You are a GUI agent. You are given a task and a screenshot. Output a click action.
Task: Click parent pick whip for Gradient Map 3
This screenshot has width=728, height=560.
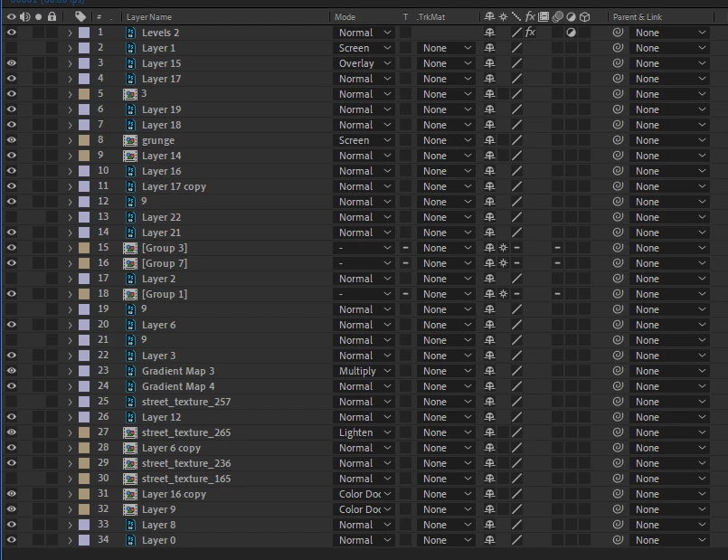618,371
